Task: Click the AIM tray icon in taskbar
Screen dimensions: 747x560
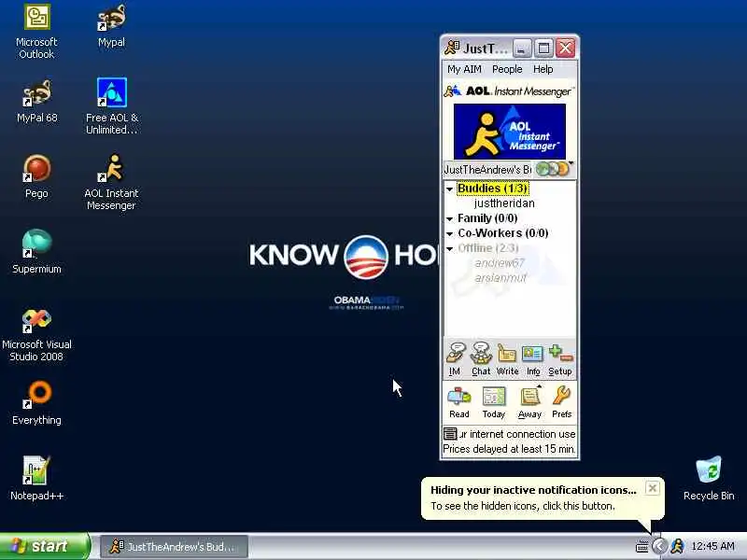Action: pyautogui.click(x=678, y=546)
